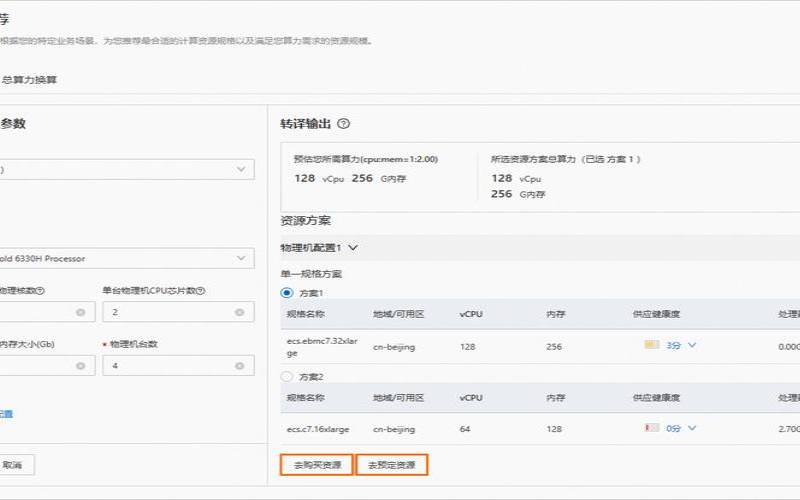
Task: Click the help icon next to 单台物理机CPU芯片数
Action: [200, 291]
